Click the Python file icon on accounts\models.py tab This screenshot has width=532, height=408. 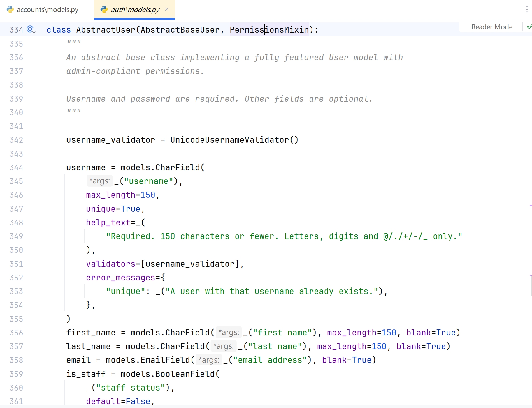coord(10,10)
